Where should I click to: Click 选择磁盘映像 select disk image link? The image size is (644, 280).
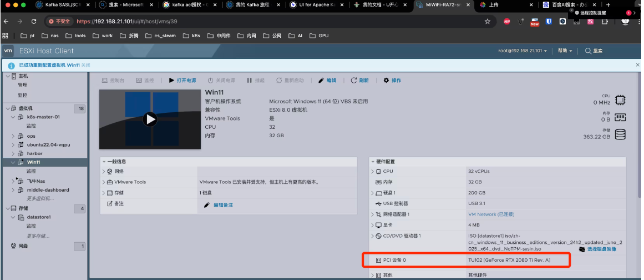(601, 249)
